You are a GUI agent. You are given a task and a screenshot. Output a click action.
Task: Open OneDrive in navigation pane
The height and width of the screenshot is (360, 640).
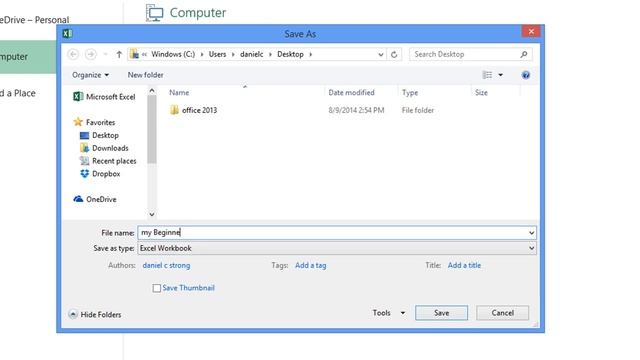pos(95,199)
